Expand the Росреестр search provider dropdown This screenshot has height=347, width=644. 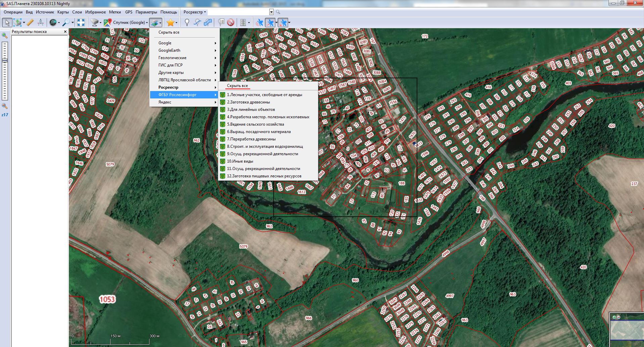pos(195,12)
